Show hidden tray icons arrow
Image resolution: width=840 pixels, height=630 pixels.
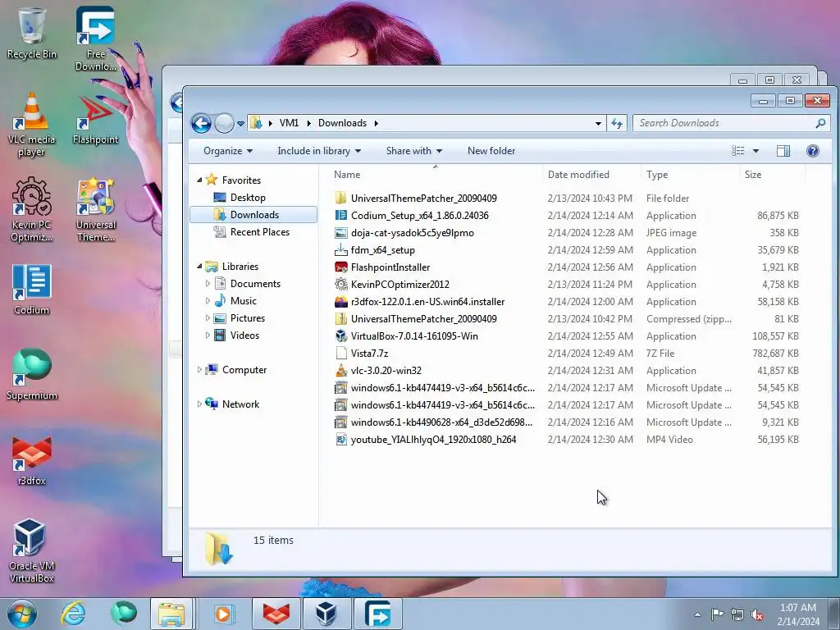point(697,614)
